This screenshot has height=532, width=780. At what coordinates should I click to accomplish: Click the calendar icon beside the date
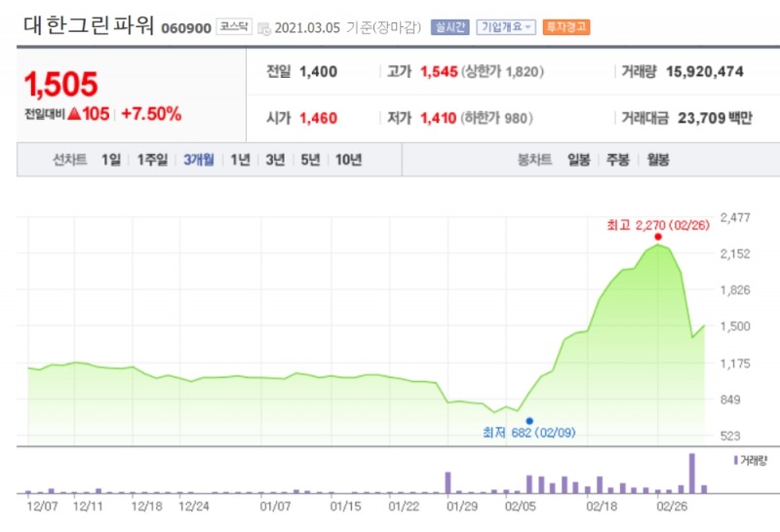263,28
